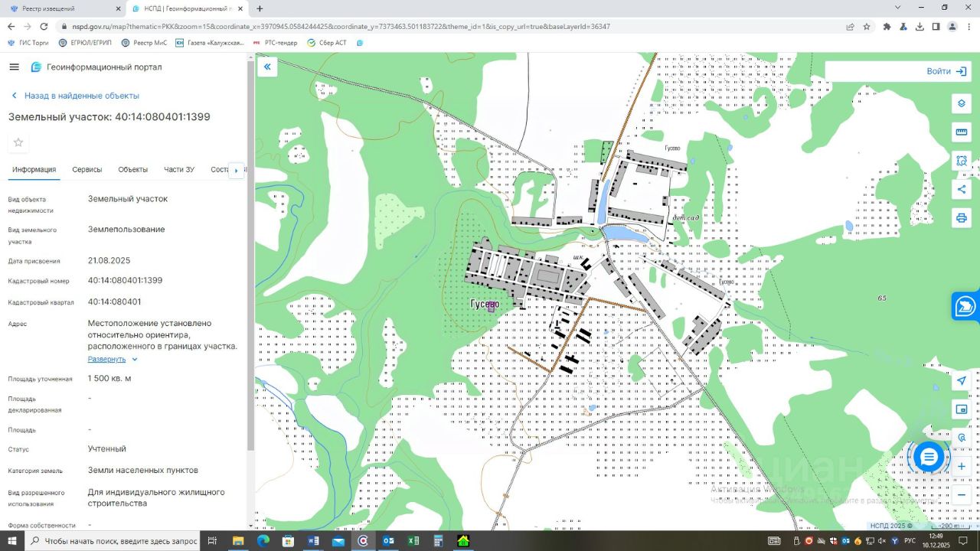This screenshot has width=980, height=551.
Task: Open the round chat support button
Action: coord(929,458)
